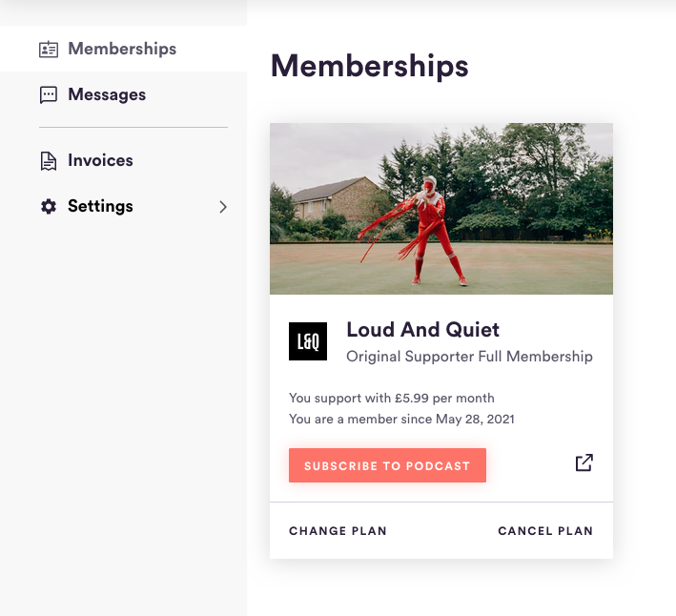Click Subscribe to Podcast button

pos(387,465)
